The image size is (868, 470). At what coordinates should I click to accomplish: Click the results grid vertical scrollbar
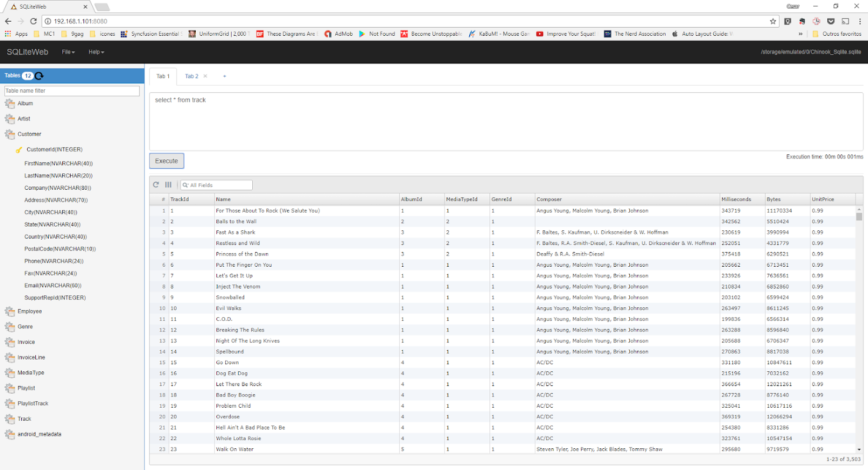(859, 329)
